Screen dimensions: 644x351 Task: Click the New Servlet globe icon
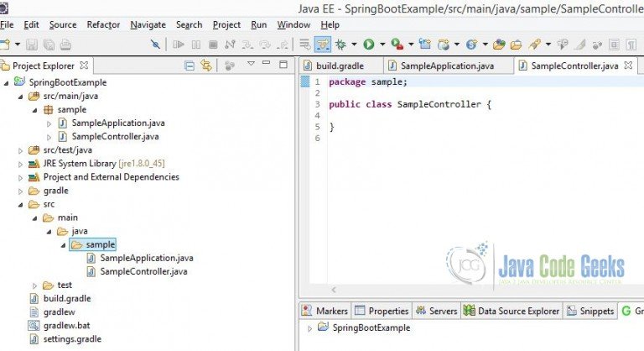click(471, 44)
